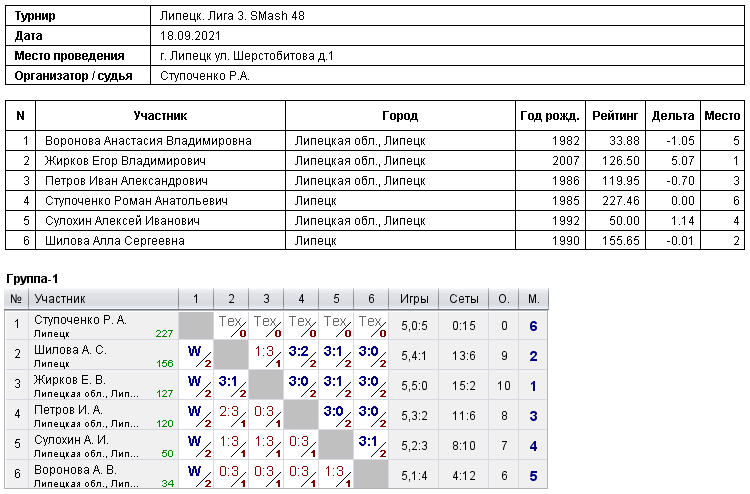Click the 'Игры' column header
This screenshot has height=494, width=750.
(x=414, y=299)
